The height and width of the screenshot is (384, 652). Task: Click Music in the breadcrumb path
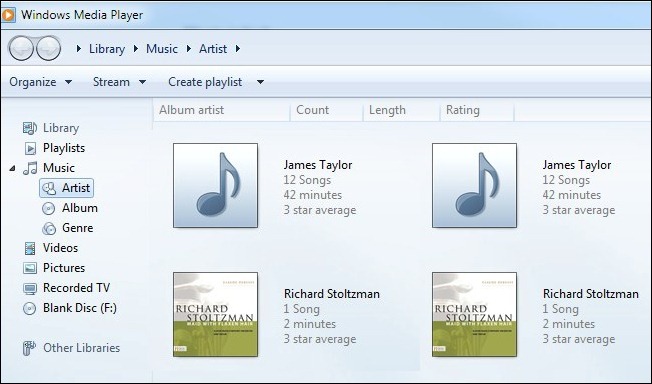click(x=162, y=49)
